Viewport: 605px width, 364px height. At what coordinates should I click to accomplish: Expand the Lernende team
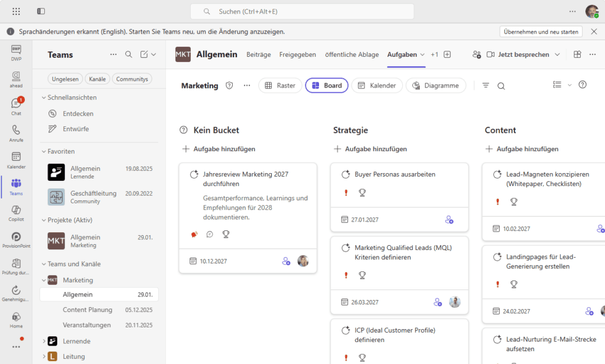click(x=44, y=341)
